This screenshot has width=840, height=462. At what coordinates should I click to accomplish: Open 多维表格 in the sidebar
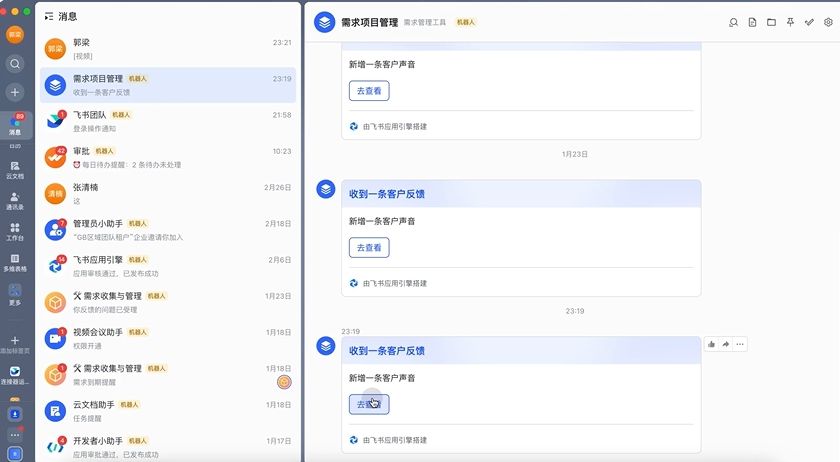[15, 263]
